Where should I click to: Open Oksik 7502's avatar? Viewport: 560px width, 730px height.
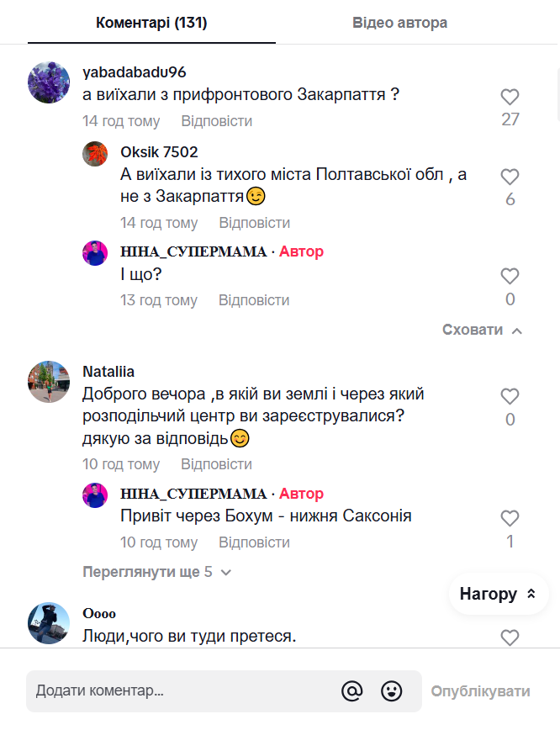pyautogui.click(x=95, y=154)
